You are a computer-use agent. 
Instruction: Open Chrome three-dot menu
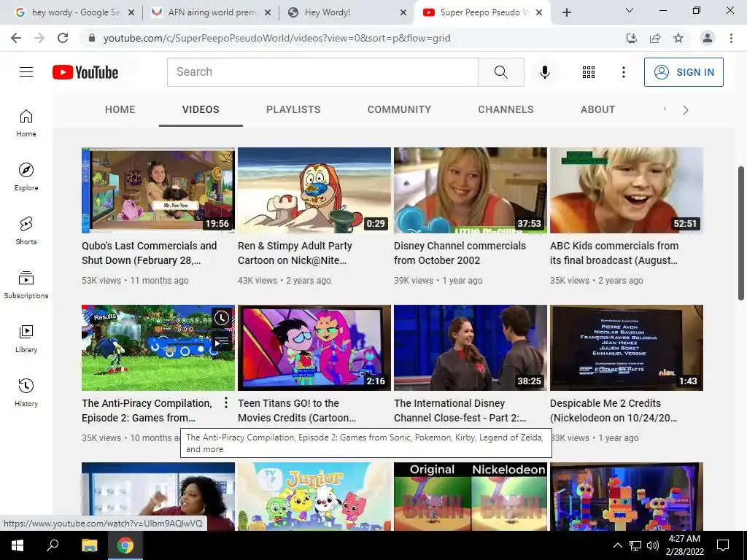[731, 38]
